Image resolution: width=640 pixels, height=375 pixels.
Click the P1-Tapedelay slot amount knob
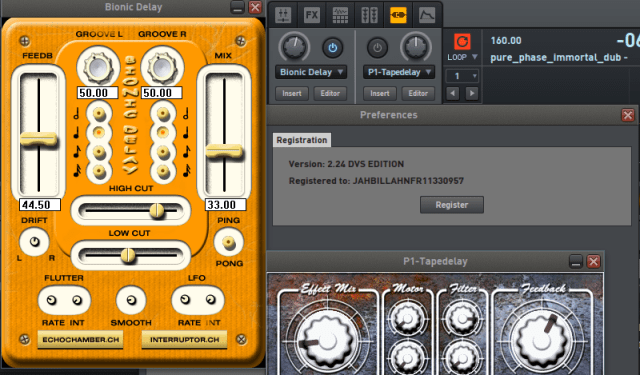pos(416,47)
